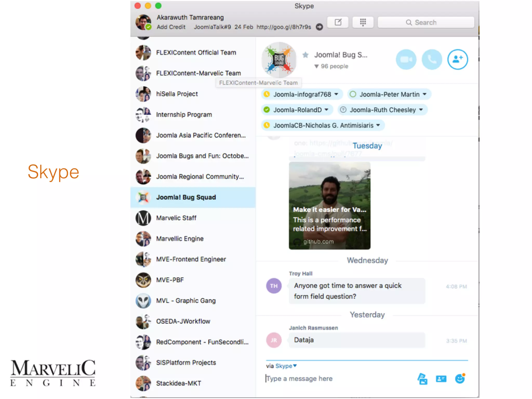The image size is (532, 399).
Task: Open the emoticon picker smiley
Action: coord(460,378)
